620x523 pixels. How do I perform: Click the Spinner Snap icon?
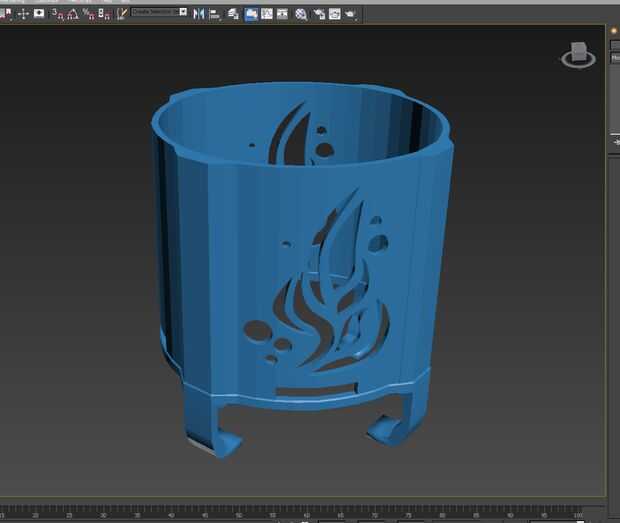[x=104, y=13]
